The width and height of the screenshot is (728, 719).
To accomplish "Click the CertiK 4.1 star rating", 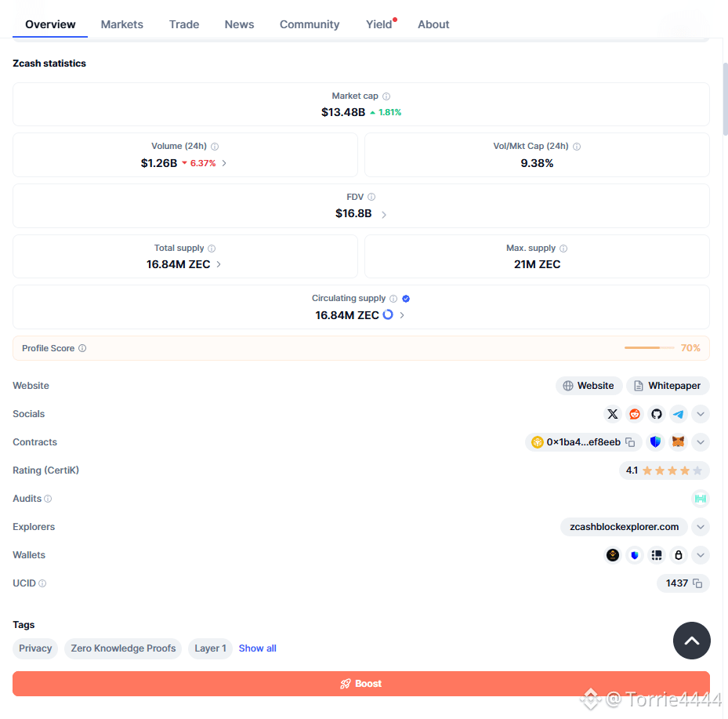I will 664,470.
